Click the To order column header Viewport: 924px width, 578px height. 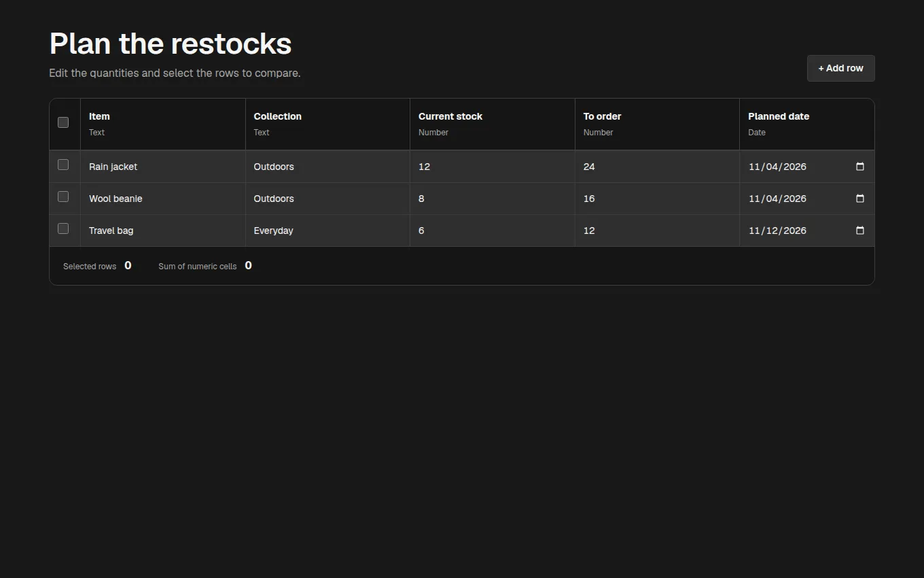pos(657,124)
